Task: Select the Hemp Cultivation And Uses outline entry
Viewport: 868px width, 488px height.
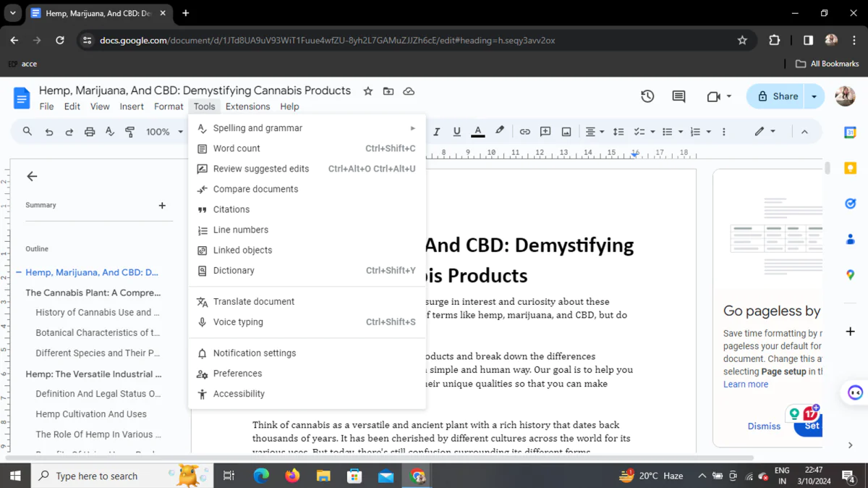Action: point(91,413)
